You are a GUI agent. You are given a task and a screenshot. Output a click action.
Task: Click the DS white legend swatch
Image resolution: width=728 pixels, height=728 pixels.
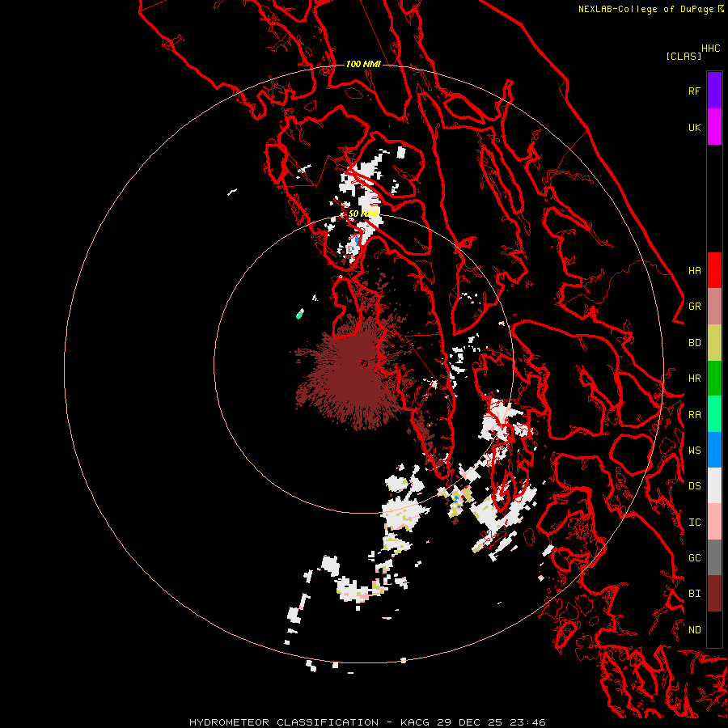tap(714, 485)
